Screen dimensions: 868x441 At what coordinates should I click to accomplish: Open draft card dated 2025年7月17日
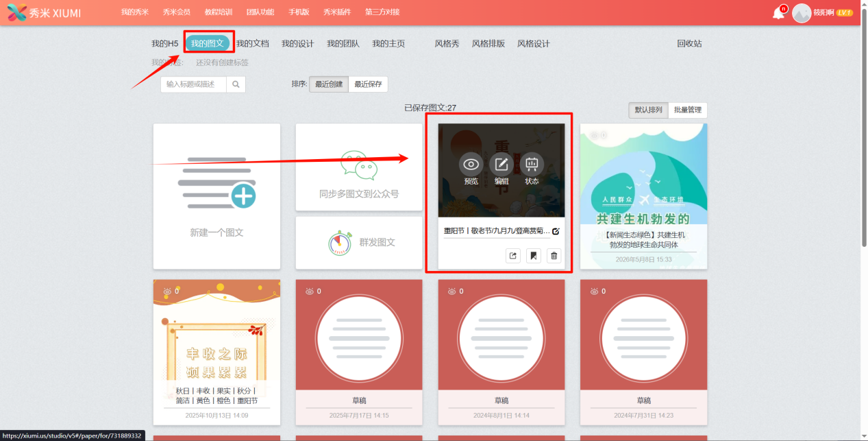point(359,353)
